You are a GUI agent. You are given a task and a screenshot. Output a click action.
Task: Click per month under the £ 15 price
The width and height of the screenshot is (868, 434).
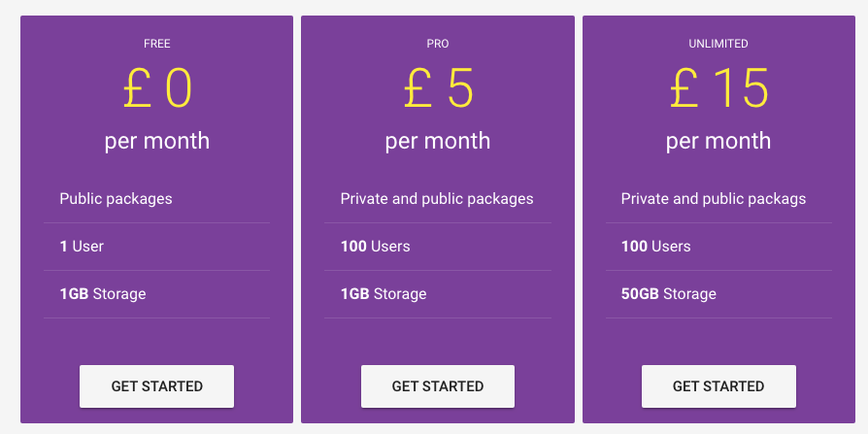(718, 141)
